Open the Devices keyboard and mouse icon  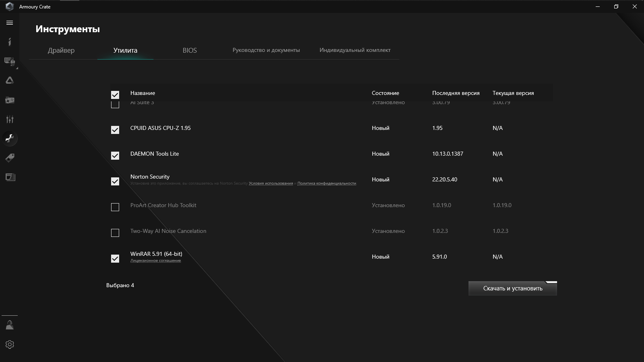(10, 61)
